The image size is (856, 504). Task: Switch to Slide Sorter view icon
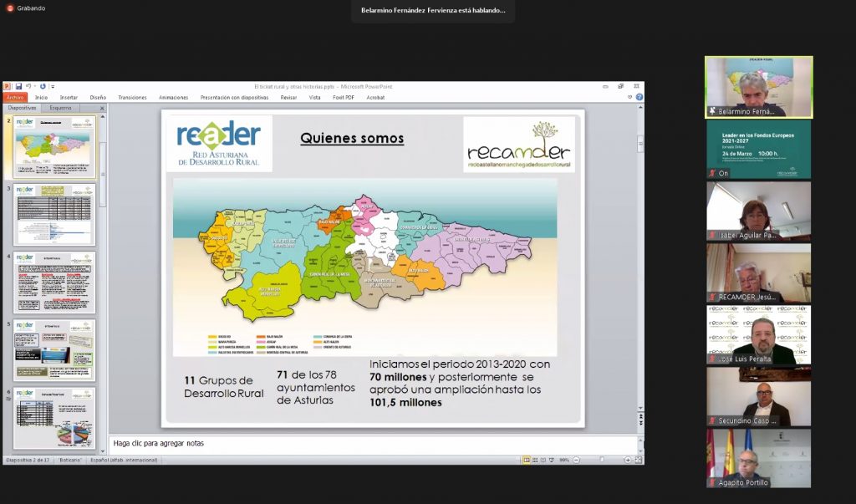[533, 460]
